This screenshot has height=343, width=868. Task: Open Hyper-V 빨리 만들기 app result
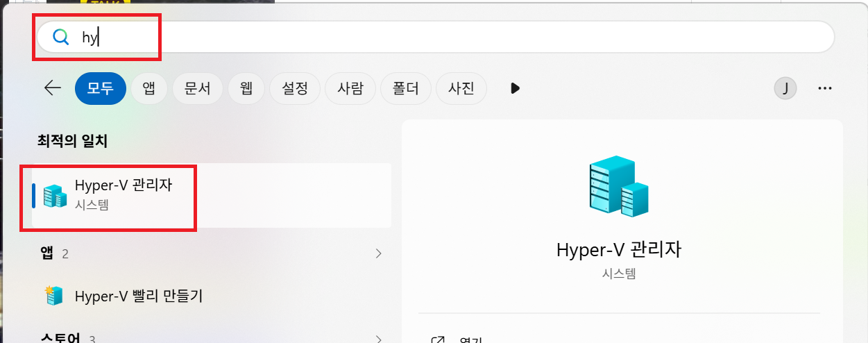[x=211, y=296]
